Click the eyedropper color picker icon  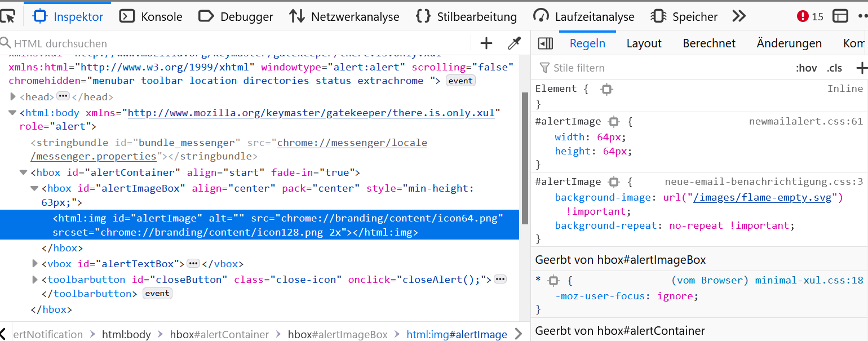coord(514,43)
